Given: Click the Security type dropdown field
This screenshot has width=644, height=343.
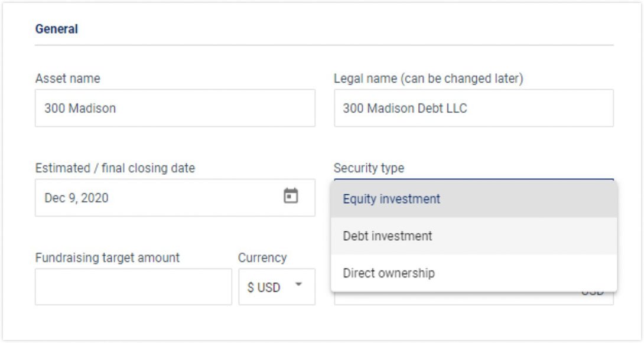Looking at the screenshot, I should (x=474, y=178).
